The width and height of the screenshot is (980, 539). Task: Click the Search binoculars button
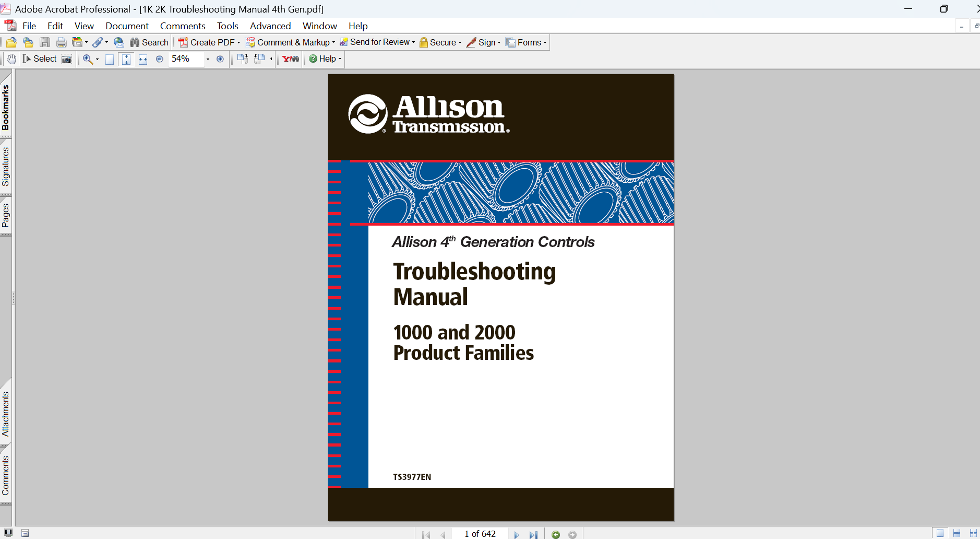tap(149, 43)
